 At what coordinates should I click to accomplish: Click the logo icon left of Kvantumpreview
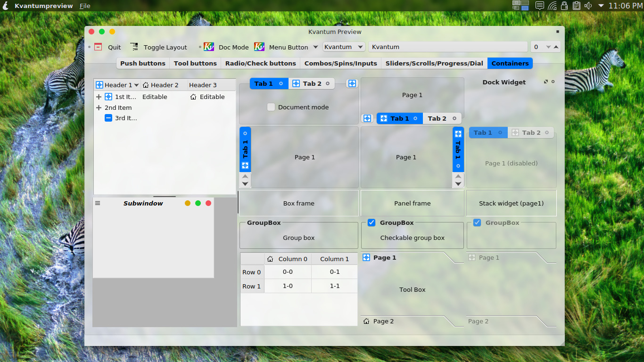[6, 6]
